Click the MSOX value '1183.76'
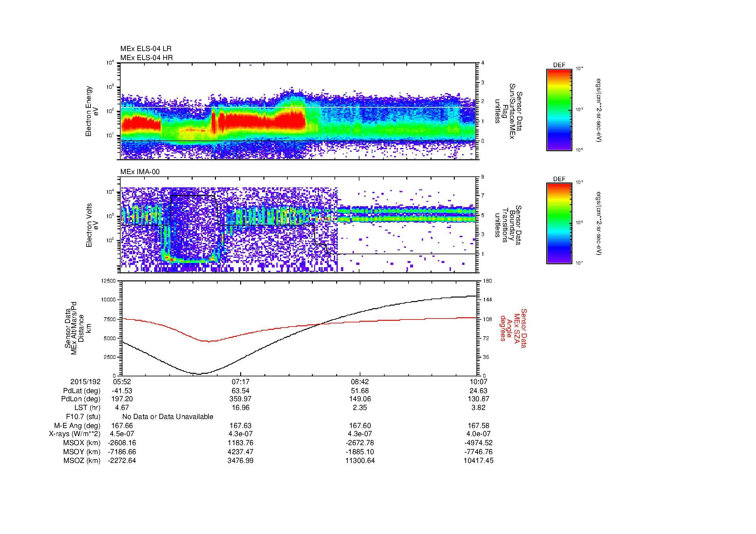756x534 pixels. pos(241,443)
